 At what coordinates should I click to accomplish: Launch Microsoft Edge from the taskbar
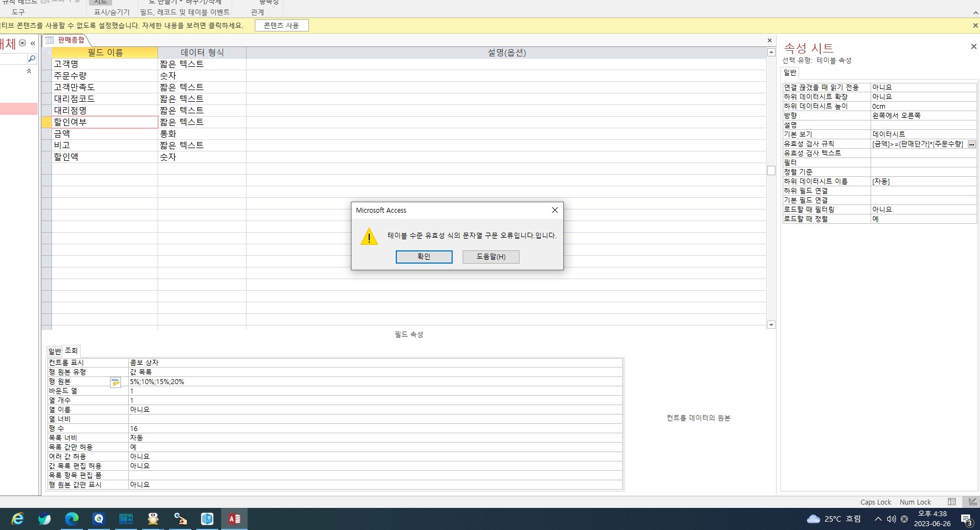(72, 519)
